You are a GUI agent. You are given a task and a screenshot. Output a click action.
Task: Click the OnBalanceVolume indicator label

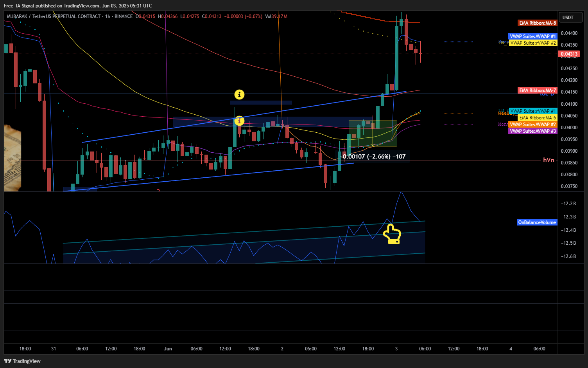pyautogui.click(x=537, y=222)
